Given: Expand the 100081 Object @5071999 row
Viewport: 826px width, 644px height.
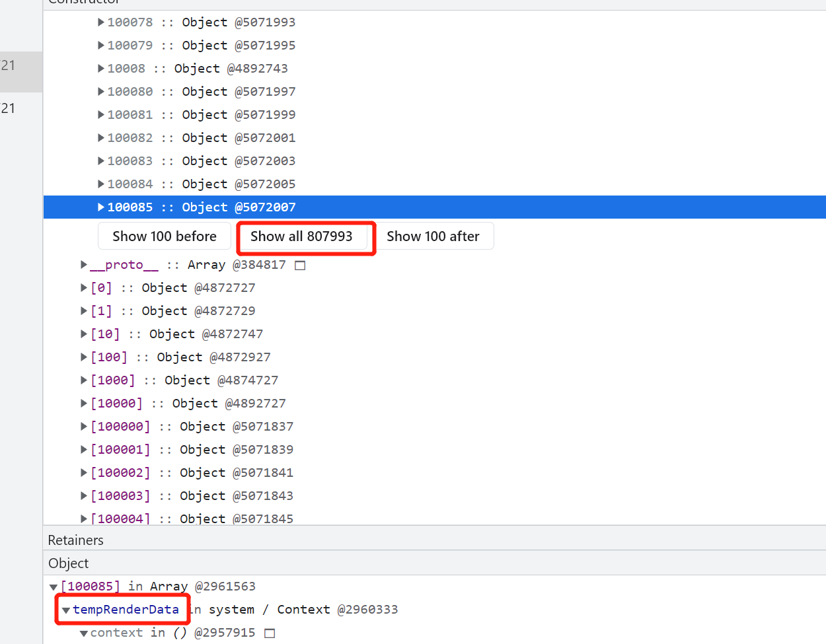Looking at the screenshot, I should (101, 115).
